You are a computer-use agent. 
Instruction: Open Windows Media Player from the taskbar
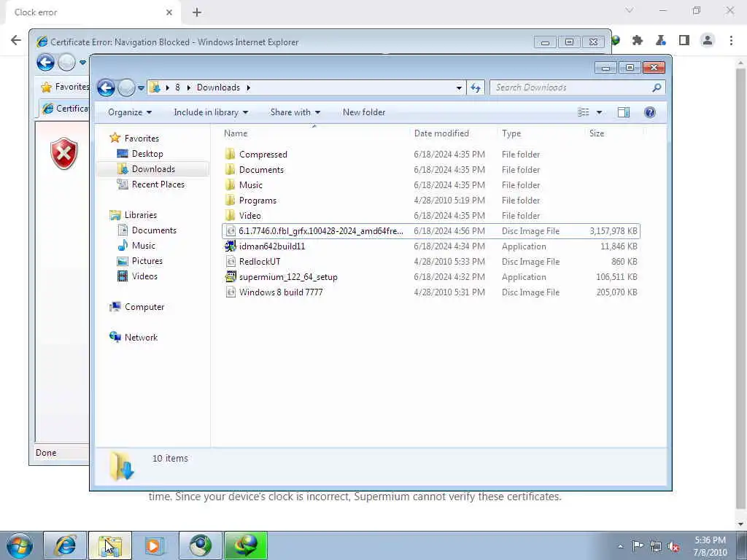155,545
